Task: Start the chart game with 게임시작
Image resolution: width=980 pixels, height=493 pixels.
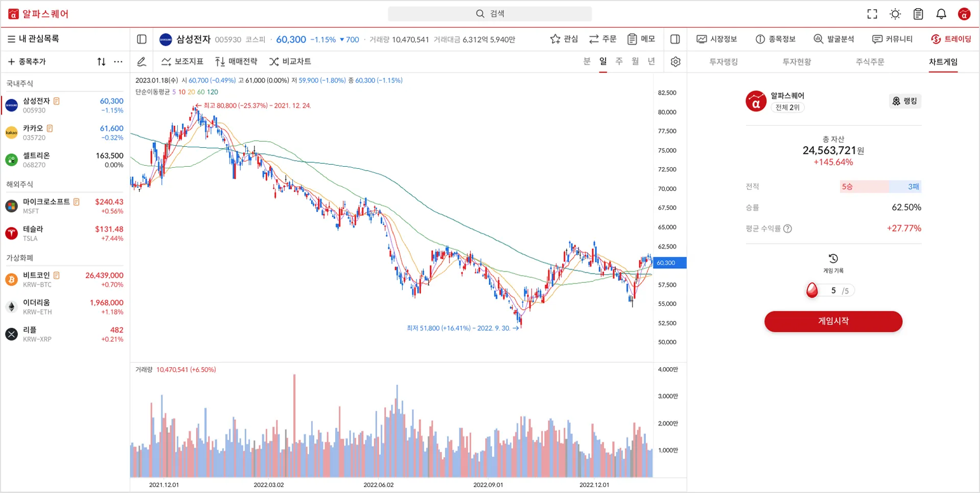Action: coord(833,321)
